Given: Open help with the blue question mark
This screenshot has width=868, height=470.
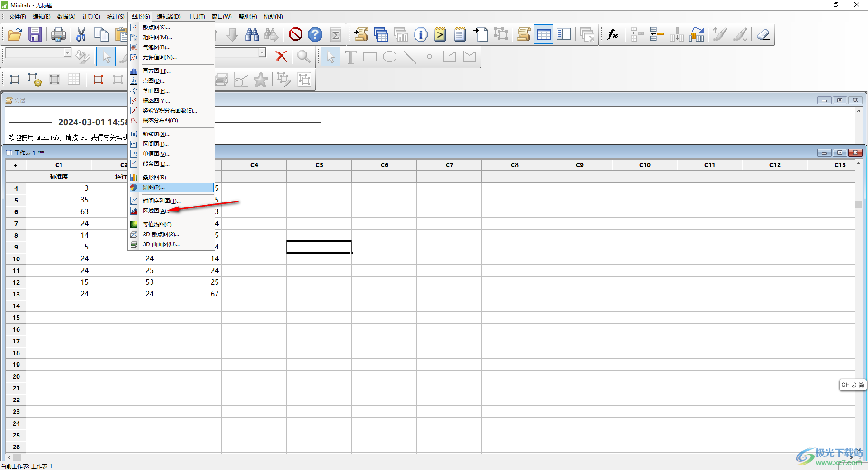Looking at the screenshot, I should coord(315,34).
